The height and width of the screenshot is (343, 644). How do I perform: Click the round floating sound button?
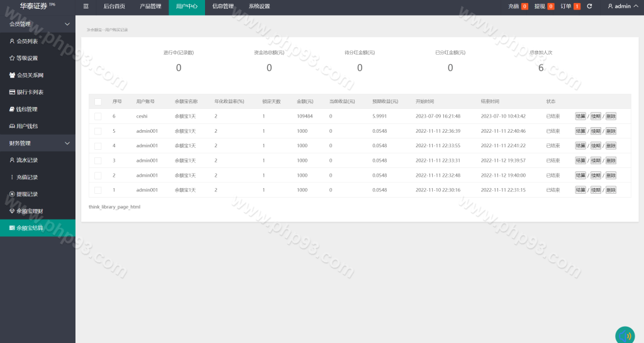click(625, 335)
